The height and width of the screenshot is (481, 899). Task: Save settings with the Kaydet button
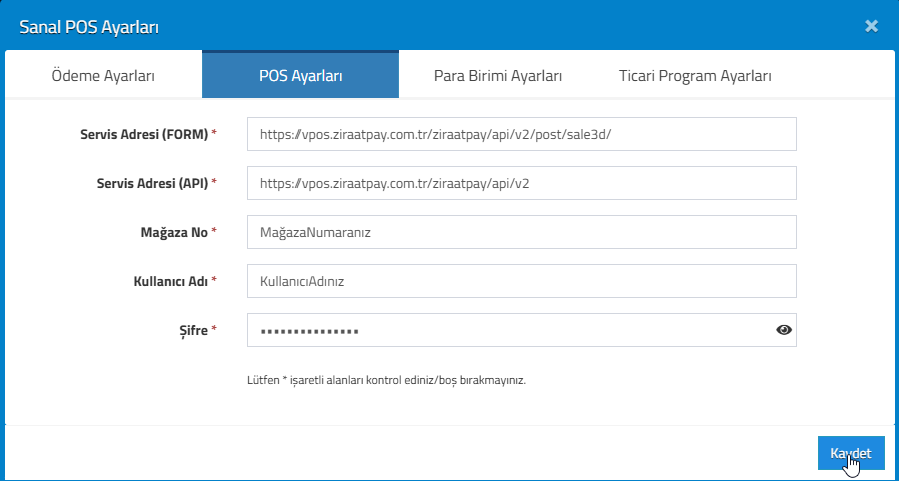click(851, 453)
